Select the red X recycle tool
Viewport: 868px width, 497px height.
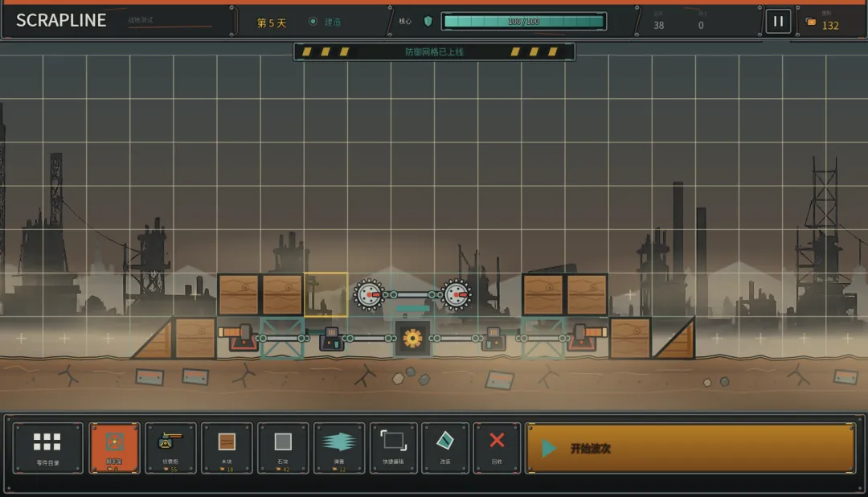pyautogui.click(x=497, y=448)
